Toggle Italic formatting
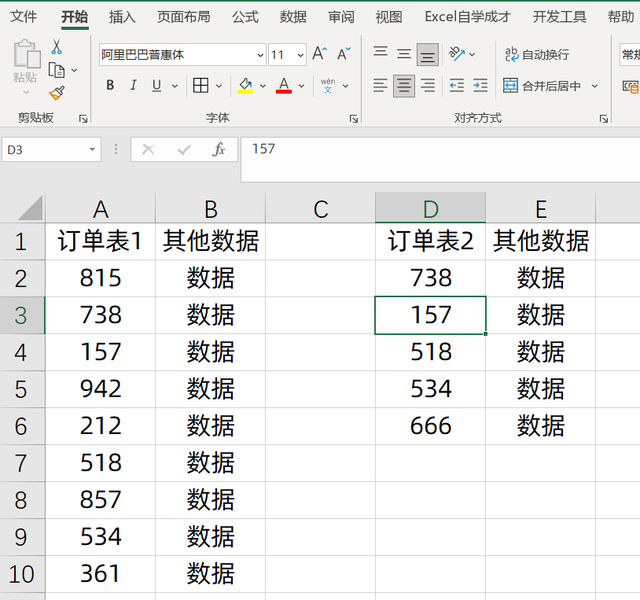640x600 pixels. pyautogui.click(x=133, y=86)
